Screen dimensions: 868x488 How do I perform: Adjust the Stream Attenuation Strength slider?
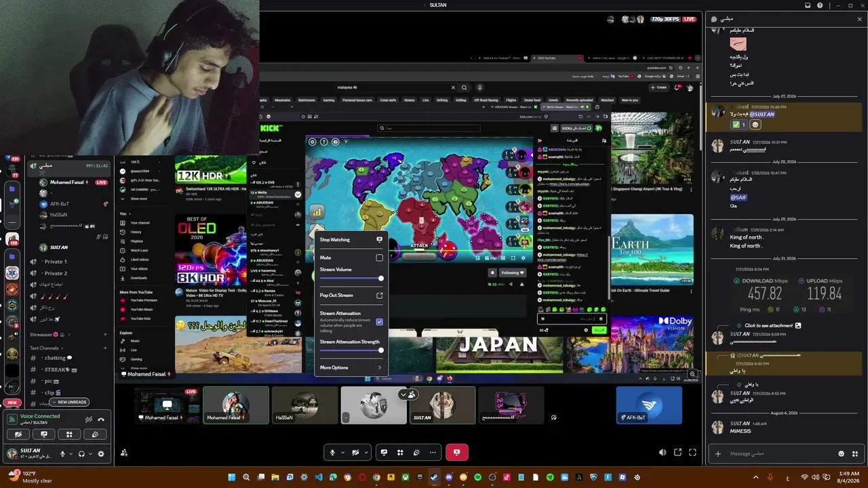pos(352,350)
